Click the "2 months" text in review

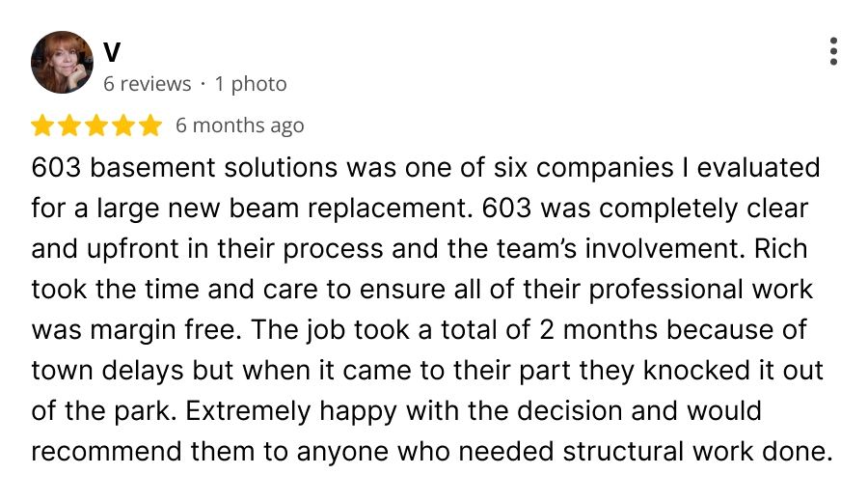coord(598,330)
